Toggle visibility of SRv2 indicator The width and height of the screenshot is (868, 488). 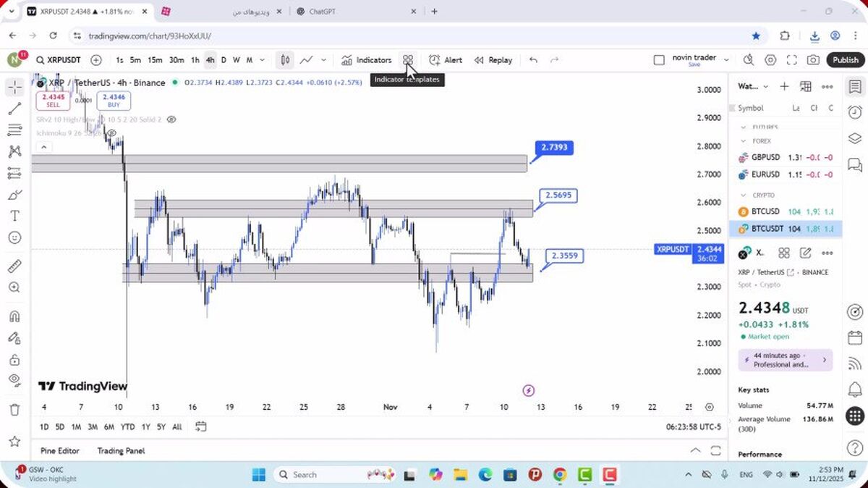tap(171, 119)
